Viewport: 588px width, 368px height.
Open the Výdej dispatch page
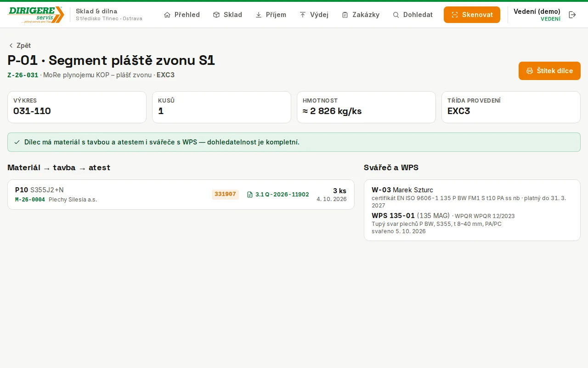pyautogui.click(x=314, y=15)
